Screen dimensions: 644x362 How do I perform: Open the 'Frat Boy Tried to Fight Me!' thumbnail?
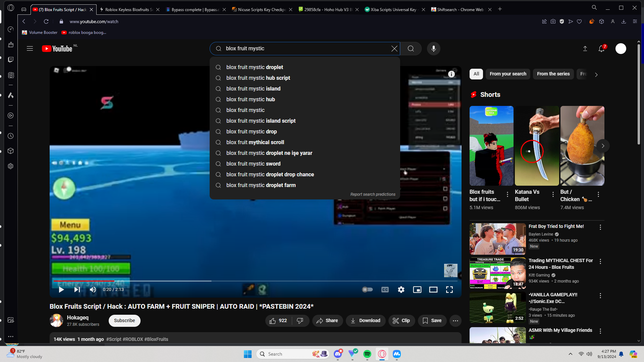(x=498, y=239)
